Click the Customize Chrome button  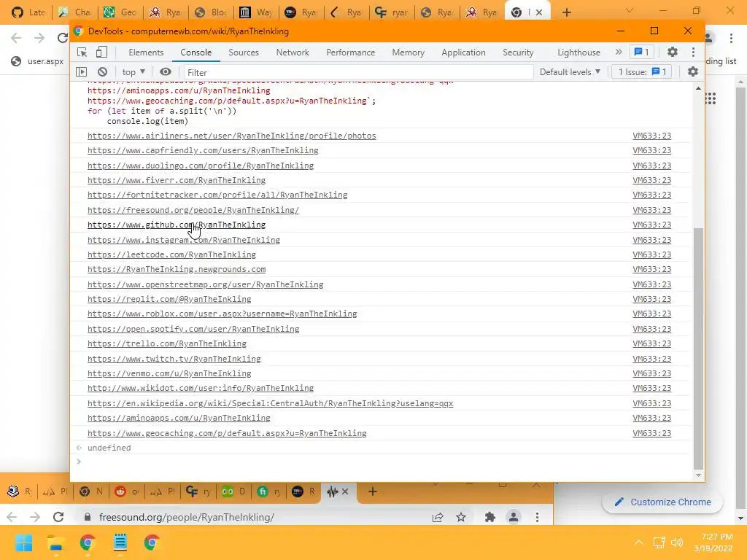pos(662,502)
